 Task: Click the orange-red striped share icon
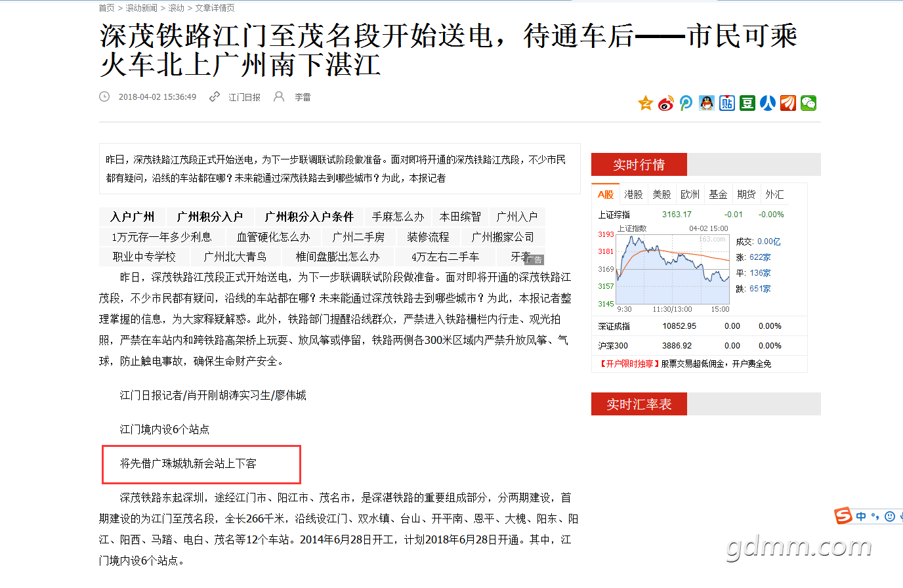(787, 103)
